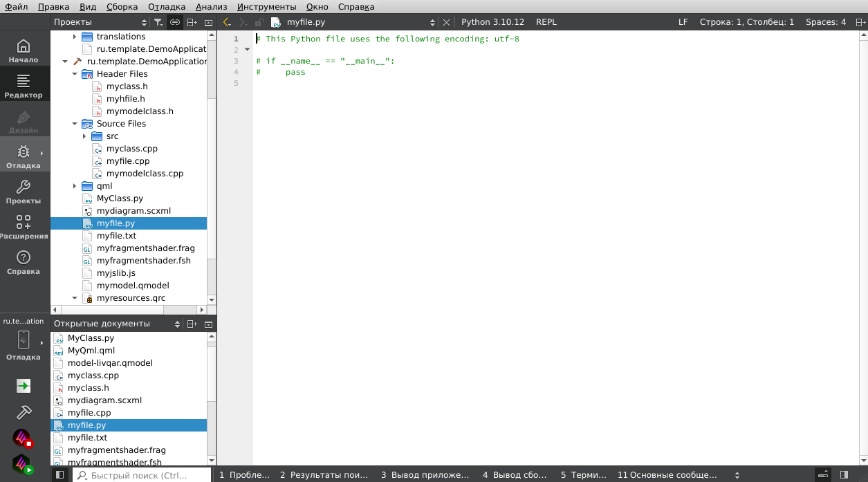The width and height of the screenshot is (868, 482).
Task: Switch to Проекты mode in the sidebar
Action: 24,192
